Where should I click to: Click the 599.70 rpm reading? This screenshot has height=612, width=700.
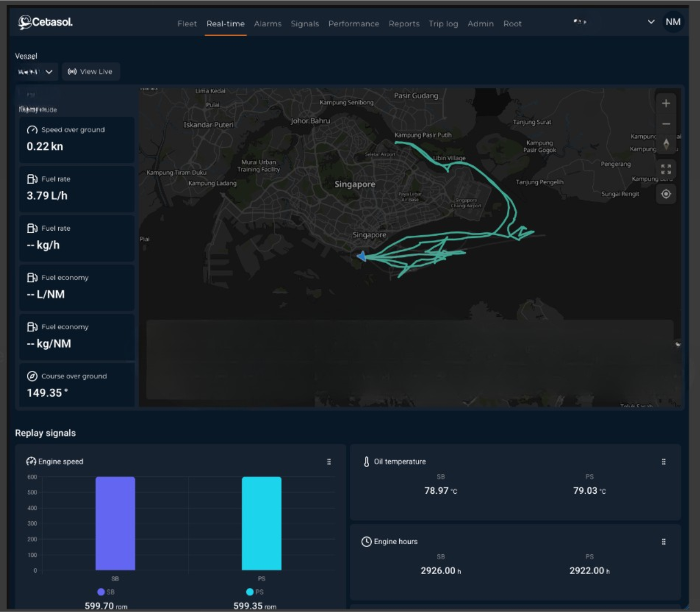(106, 606)
